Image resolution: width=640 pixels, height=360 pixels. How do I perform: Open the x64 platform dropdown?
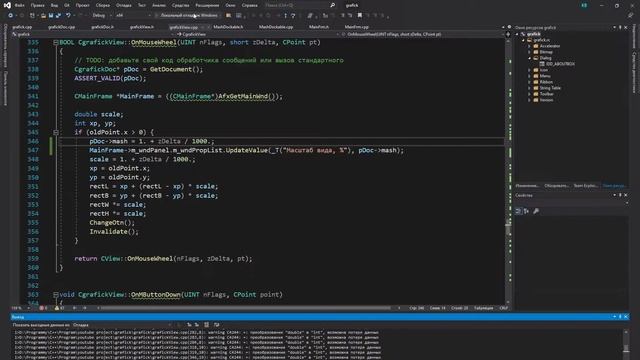[133, 16]
